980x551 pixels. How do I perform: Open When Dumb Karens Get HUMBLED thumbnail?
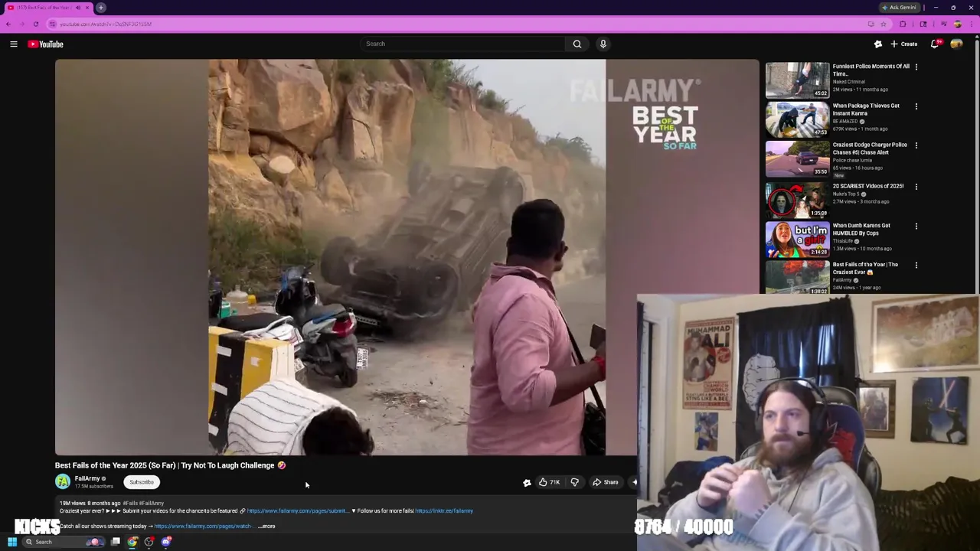tap(798, 240)
